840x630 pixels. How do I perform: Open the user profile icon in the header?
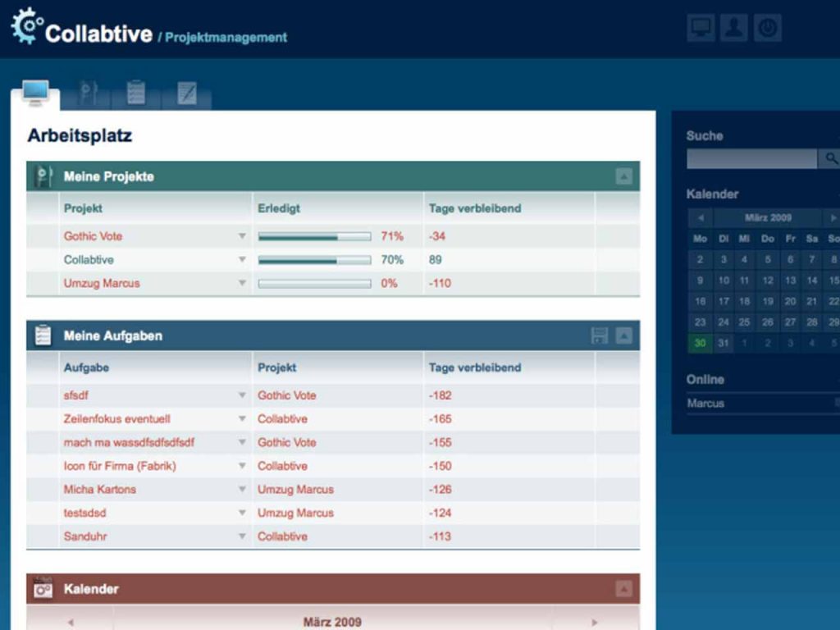click(x=734, y=27)
